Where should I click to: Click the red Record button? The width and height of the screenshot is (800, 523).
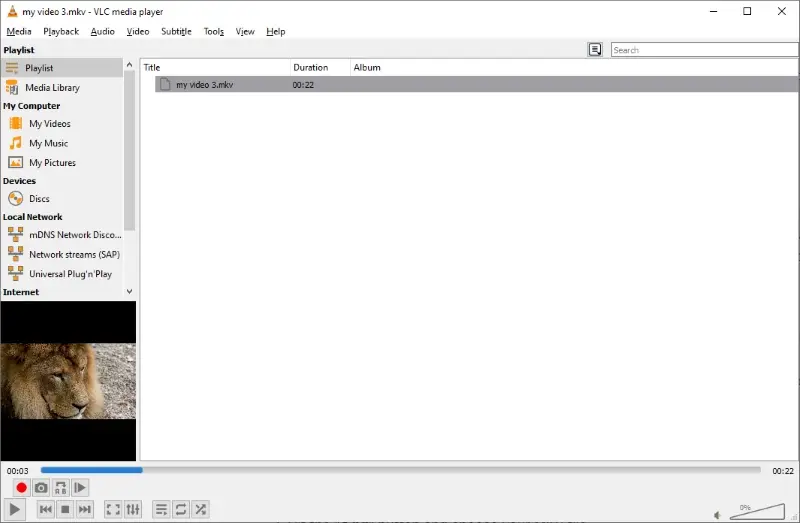coord(21,488)
